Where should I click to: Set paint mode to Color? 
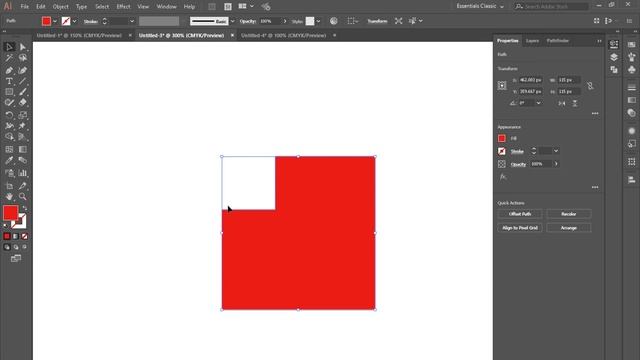pos(7,236)
